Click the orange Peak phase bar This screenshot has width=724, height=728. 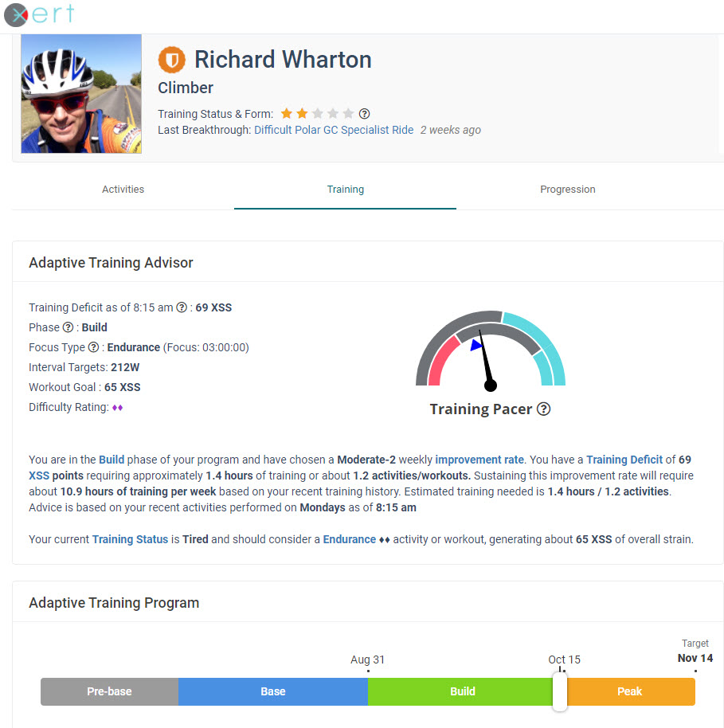pos(629,691)
